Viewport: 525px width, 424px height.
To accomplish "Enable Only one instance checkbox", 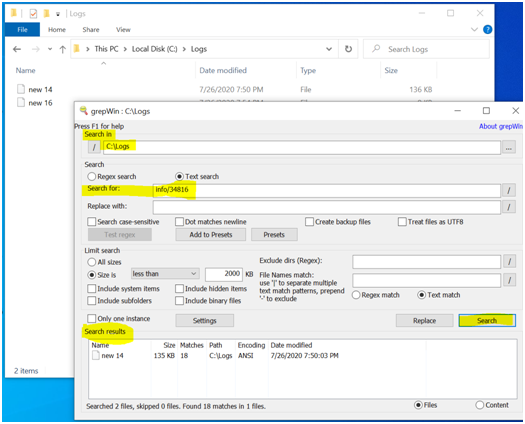I will (x=91, y=319).
